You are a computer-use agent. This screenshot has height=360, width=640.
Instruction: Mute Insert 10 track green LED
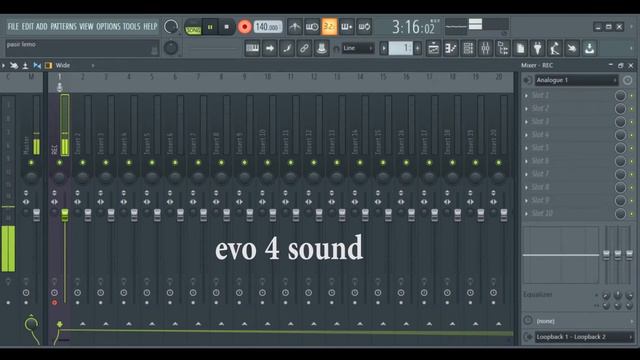[x=267, y=163]
